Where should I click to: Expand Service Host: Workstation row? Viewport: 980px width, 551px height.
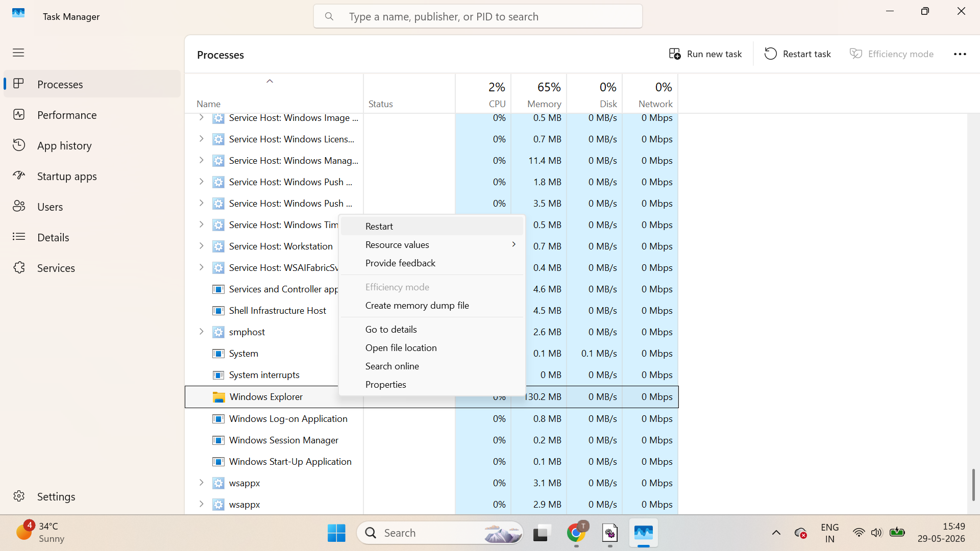click(201, 246)
